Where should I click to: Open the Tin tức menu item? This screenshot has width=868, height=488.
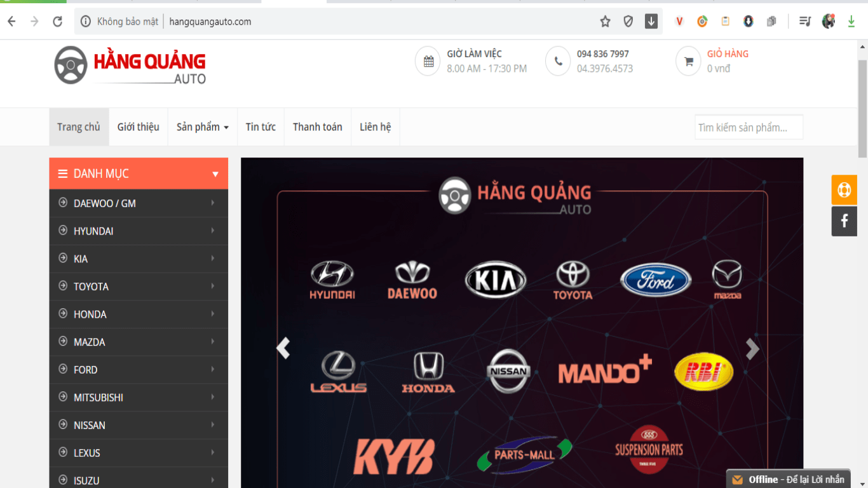[x=261, y=127]
